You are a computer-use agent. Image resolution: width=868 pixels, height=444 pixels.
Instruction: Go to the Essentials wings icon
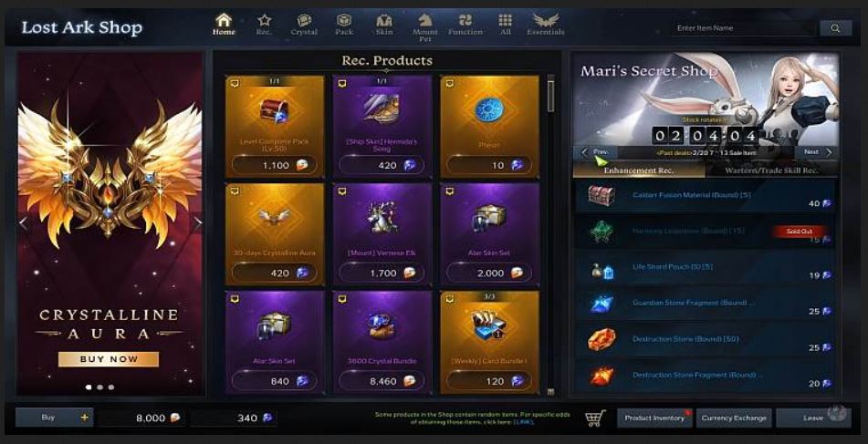(x=545, y=21)
